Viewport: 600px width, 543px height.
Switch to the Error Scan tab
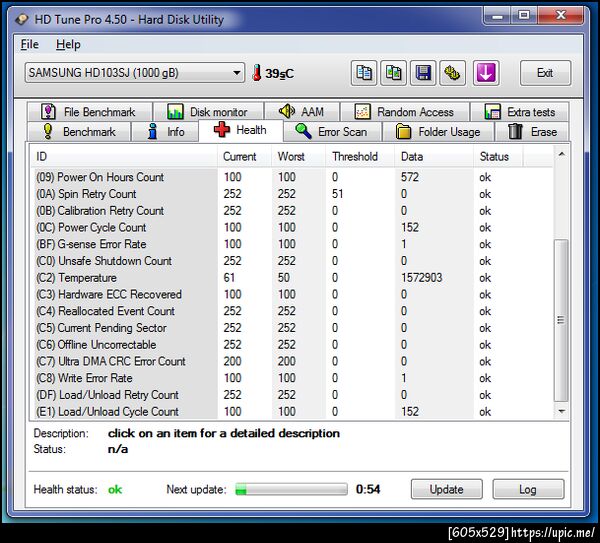[332, 132]
